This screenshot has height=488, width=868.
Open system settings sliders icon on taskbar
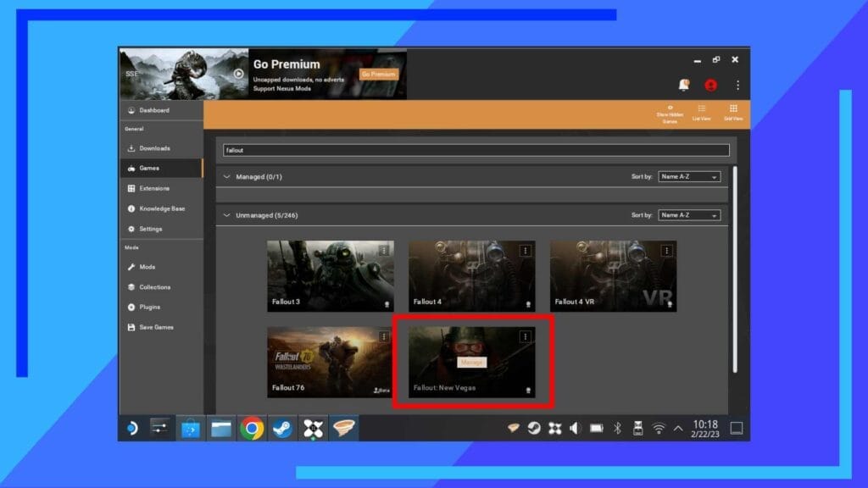coord(160,428)
